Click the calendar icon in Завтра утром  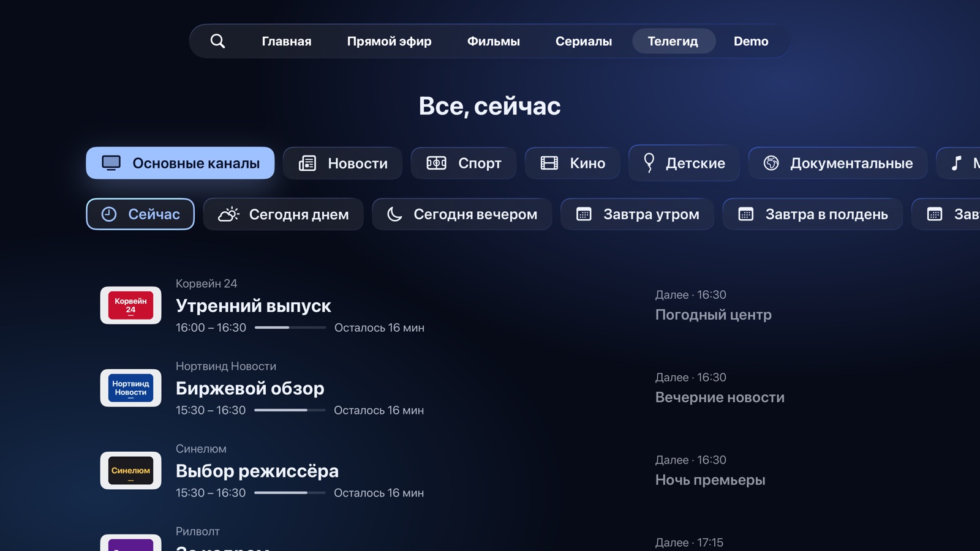tap(584, 214)
